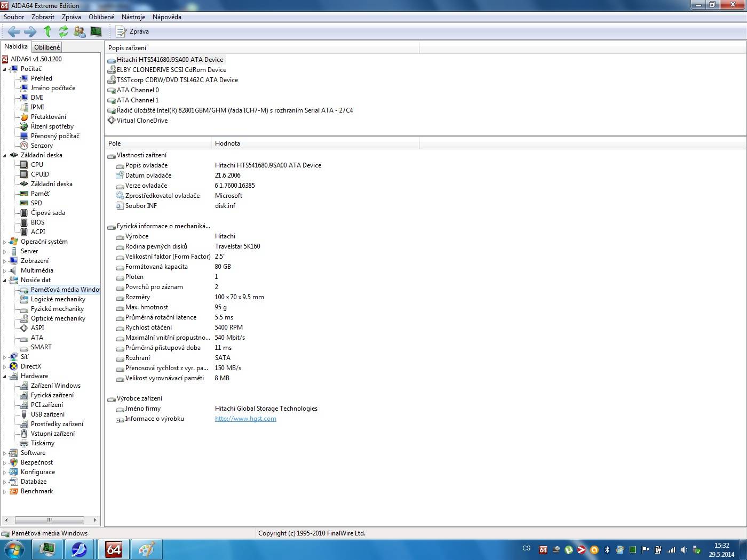747x560 pixels.
Task: Select Přetaktování tree item
Action: 49,117
